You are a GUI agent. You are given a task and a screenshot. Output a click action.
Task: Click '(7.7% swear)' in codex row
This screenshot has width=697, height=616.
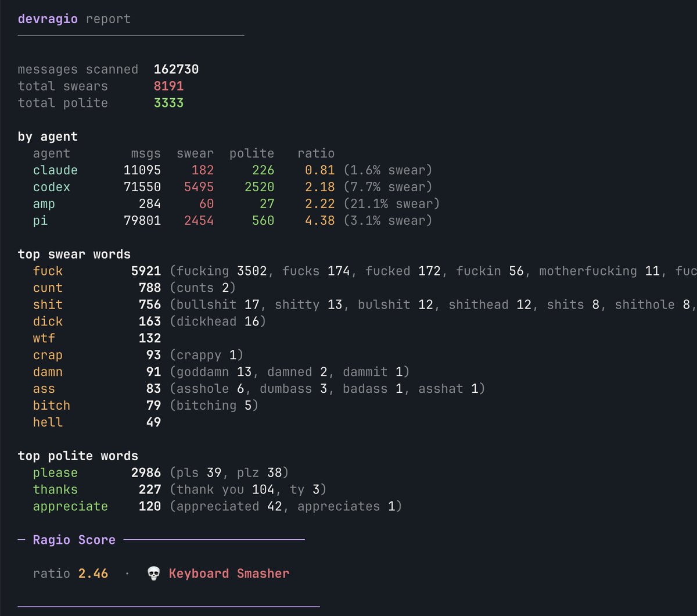pyautogui.click(x=387, y=187)
